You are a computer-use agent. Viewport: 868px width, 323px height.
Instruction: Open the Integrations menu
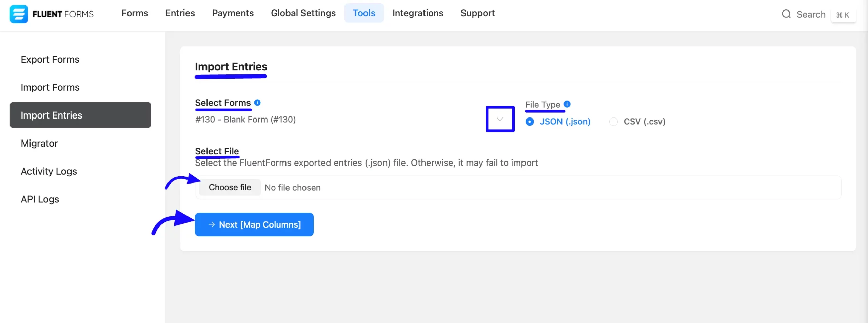pyautogui.click(x=418, y=13)
